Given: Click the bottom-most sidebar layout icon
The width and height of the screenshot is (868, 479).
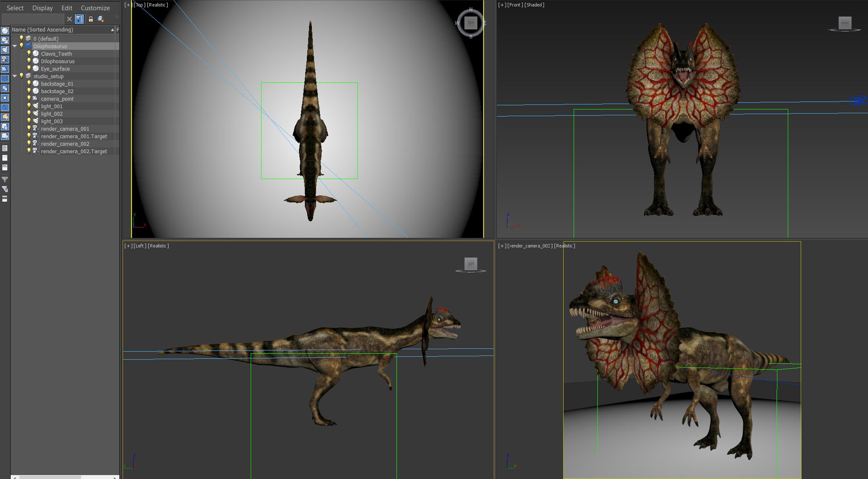Looking at the screenshot, I should point(5,199).
